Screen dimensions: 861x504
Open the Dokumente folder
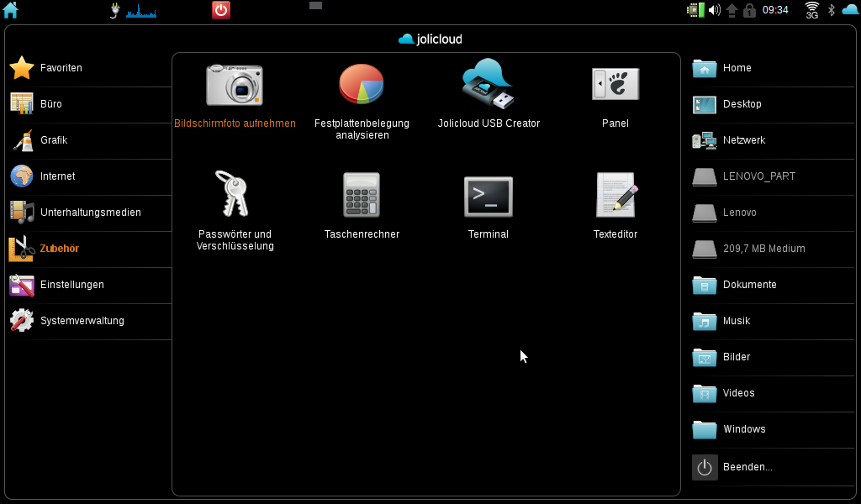coord(773,285)
